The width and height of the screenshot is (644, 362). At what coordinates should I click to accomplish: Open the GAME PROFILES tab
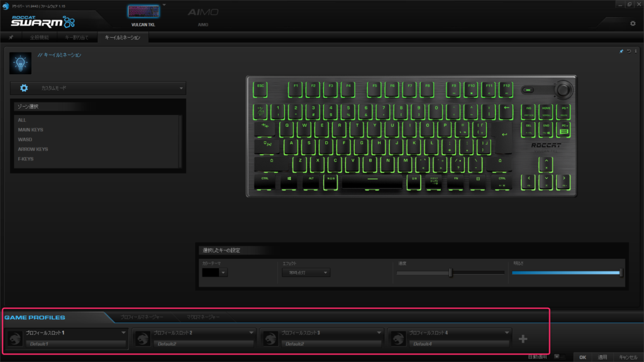35,317
